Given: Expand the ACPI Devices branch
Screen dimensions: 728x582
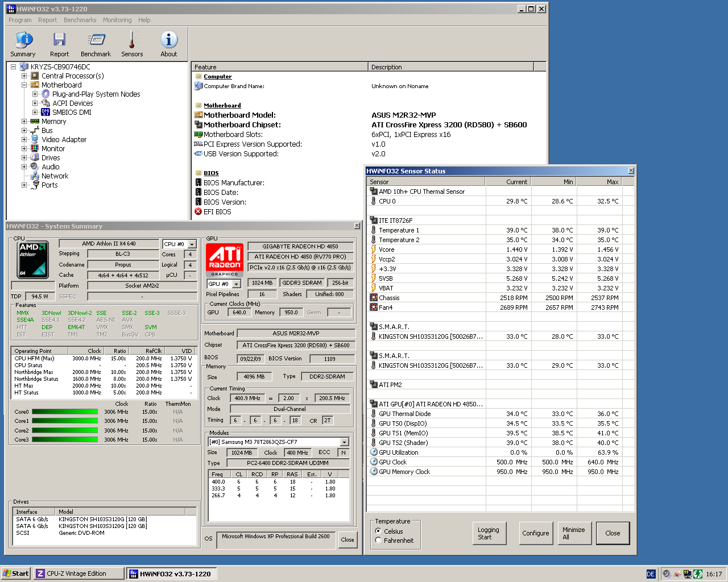Looking at the screenshot, I should (35, 103).
